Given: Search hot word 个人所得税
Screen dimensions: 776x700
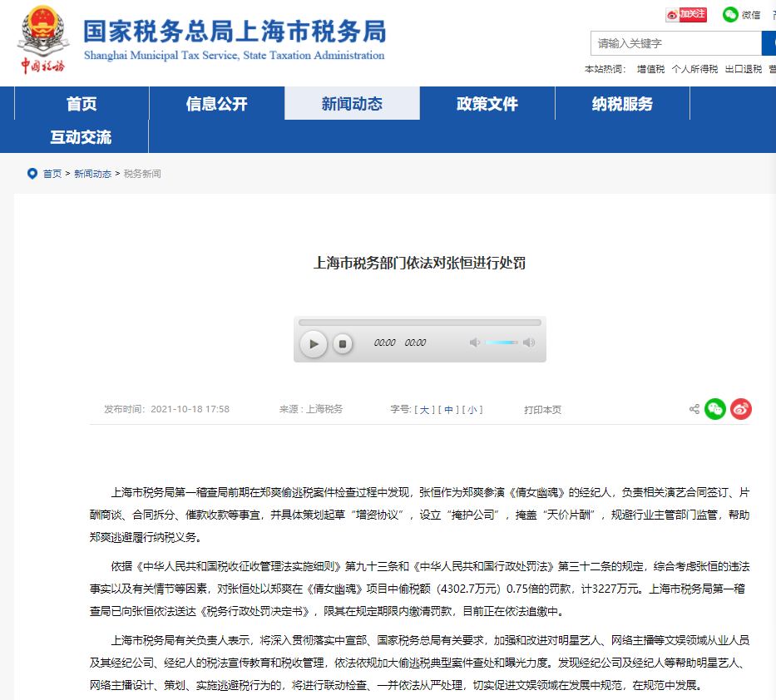Looking at the screenshot, I should pos(694,69).
